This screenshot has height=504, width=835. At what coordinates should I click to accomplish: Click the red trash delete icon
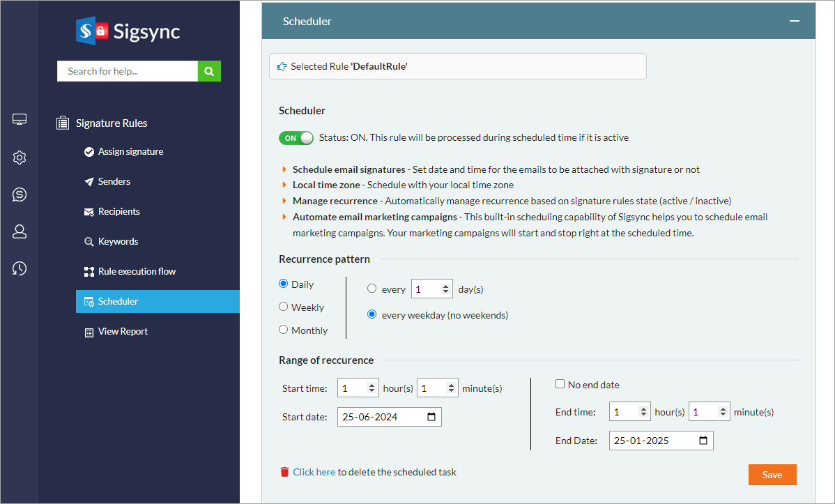click(x=284, y=472)
